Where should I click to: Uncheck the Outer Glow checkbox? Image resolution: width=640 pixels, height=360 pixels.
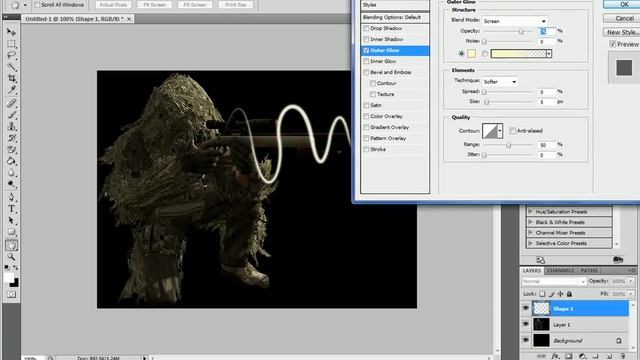[366, 50]
